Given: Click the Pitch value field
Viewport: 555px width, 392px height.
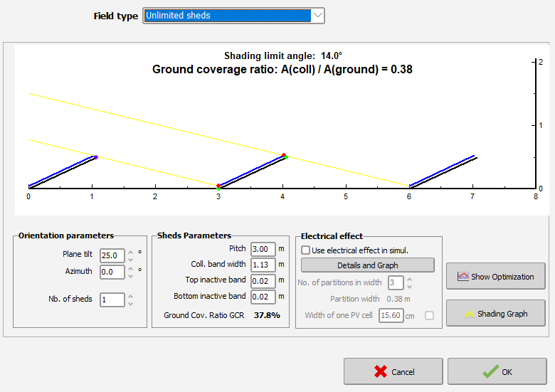Looking at the screenshot, I should [x=263, y=250].
